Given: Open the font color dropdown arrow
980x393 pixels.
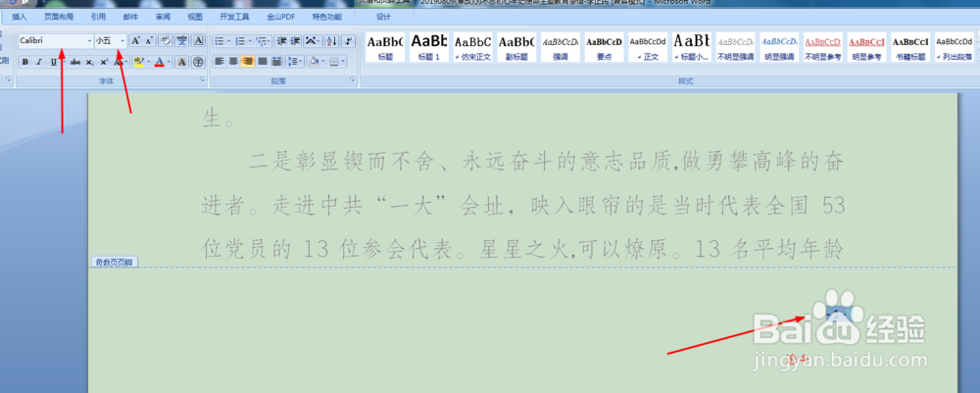Looking at the screenshot, I should pyautogui.click(x=170, y=61).
